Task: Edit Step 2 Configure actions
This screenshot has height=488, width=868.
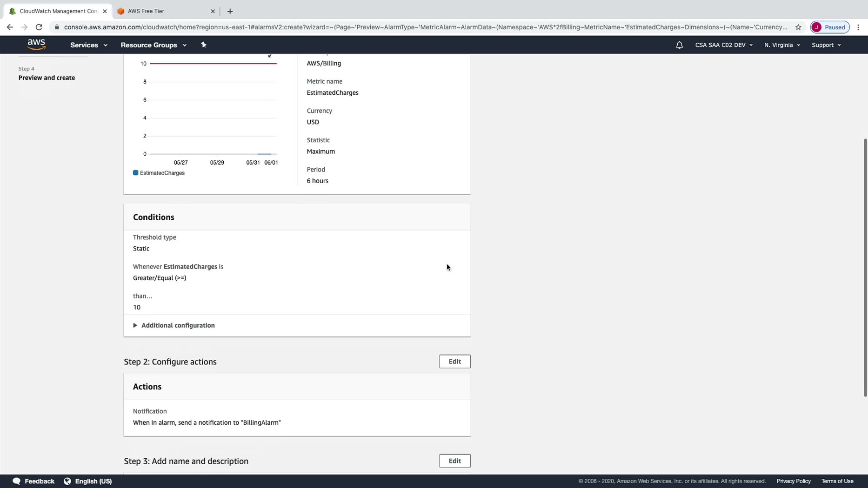Action: (x=454, y=362)
